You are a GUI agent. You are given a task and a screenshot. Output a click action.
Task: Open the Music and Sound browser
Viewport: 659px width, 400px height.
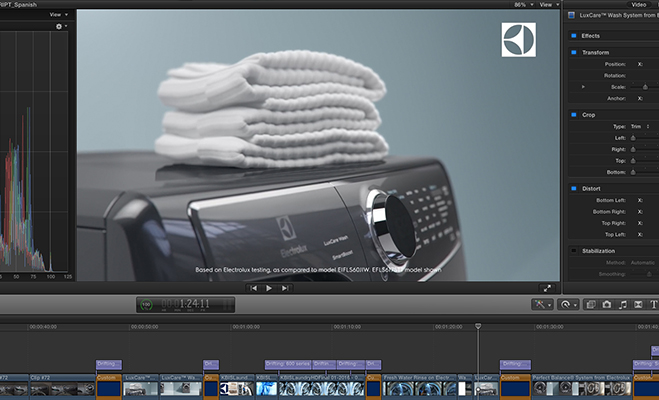coord(622,304)
